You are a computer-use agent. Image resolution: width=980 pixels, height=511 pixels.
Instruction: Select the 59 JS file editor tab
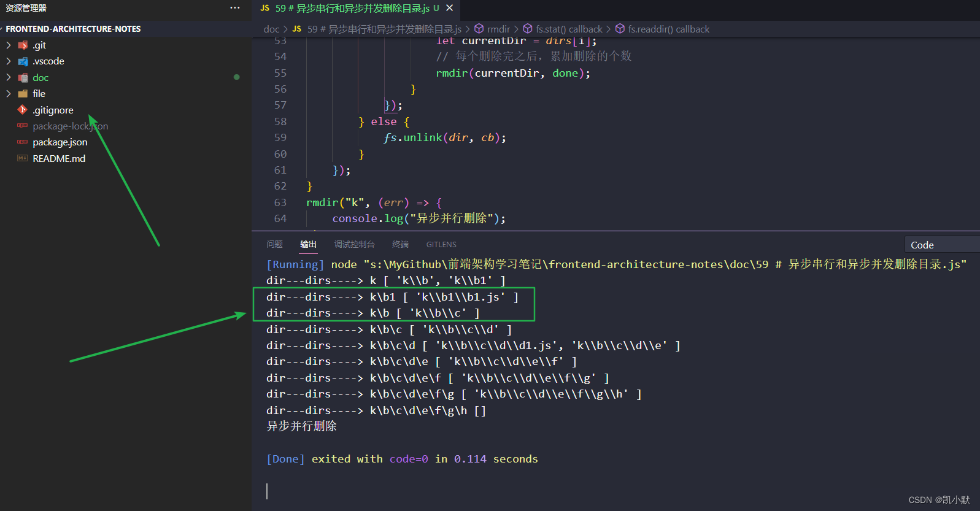click(356, 9)
